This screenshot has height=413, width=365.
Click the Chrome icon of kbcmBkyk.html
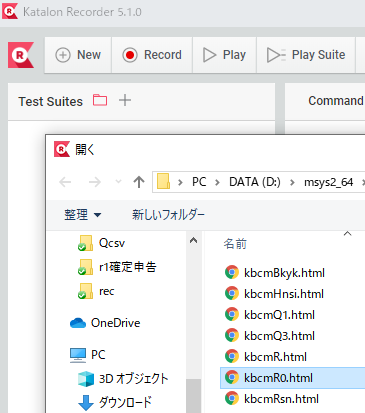tap(232, 273)
